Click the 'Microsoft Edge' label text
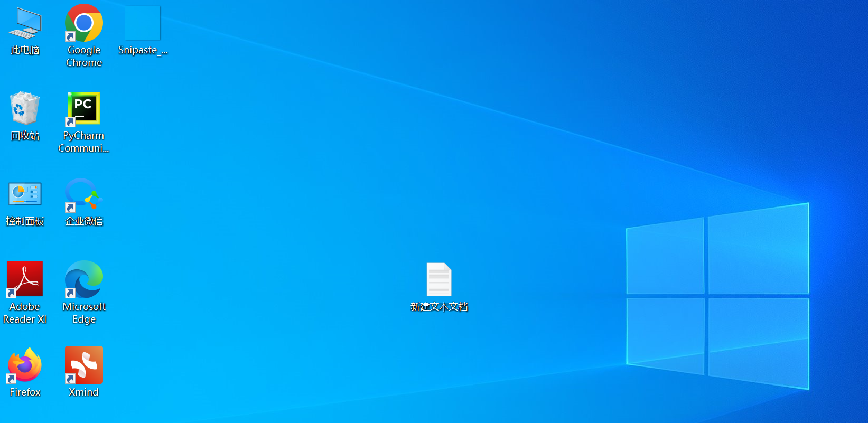The height and width of the screenshot is (423, 868). [84, 313]
